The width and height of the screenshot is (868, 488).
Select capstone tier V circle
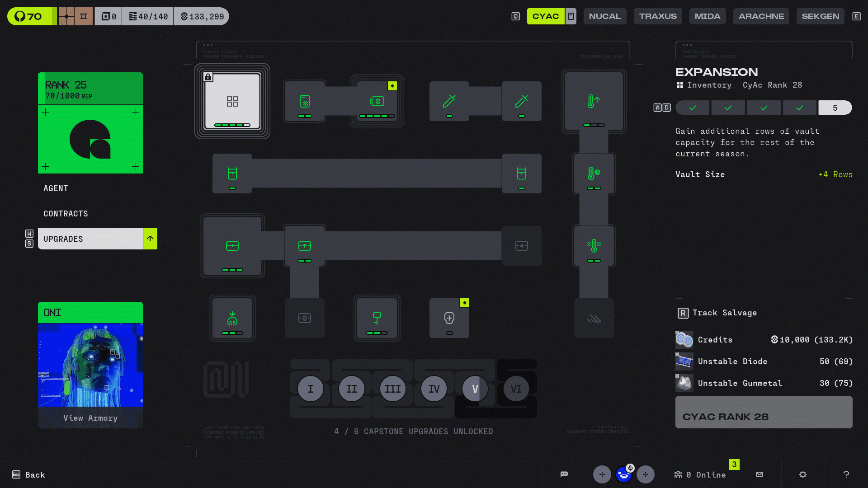pos(475,389)
